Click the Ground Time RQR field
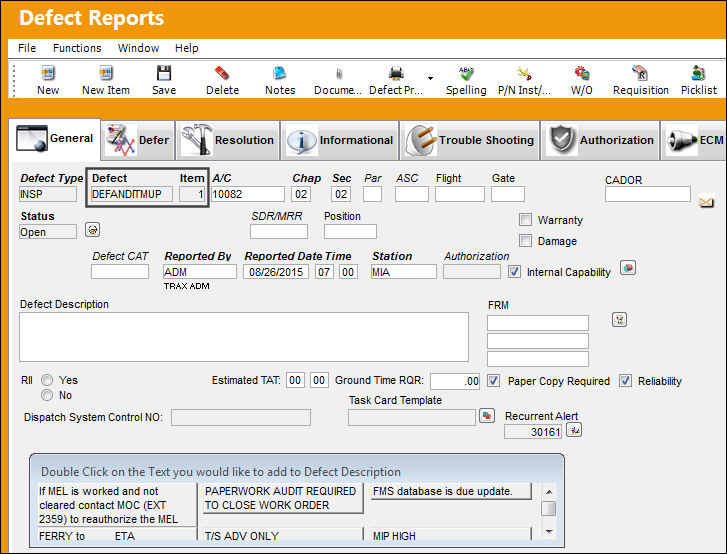Screen dimensions: 727x554 point(455,381)
